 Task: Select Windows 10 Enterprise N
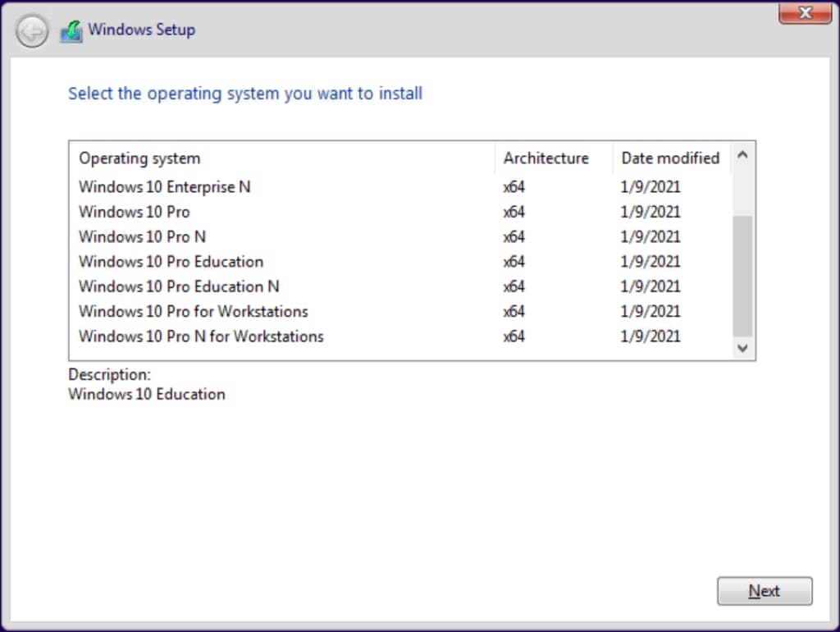click(164, 187)
